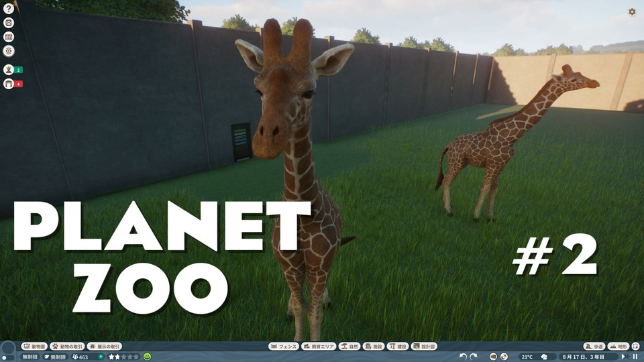
Task: Open the 自然 nature tab
Action: pos(349,347)
